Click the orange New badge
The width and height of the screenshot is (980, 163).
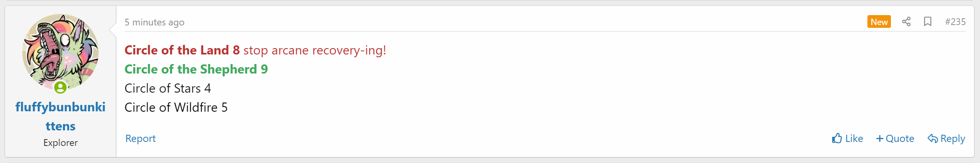tap(879, 22)
